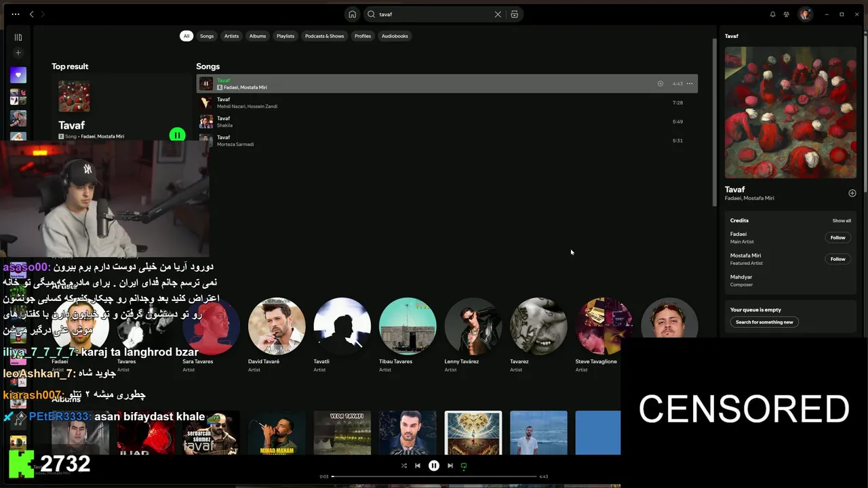
Task: Open Liked Songs heart tile
Action: click(18, 75)
